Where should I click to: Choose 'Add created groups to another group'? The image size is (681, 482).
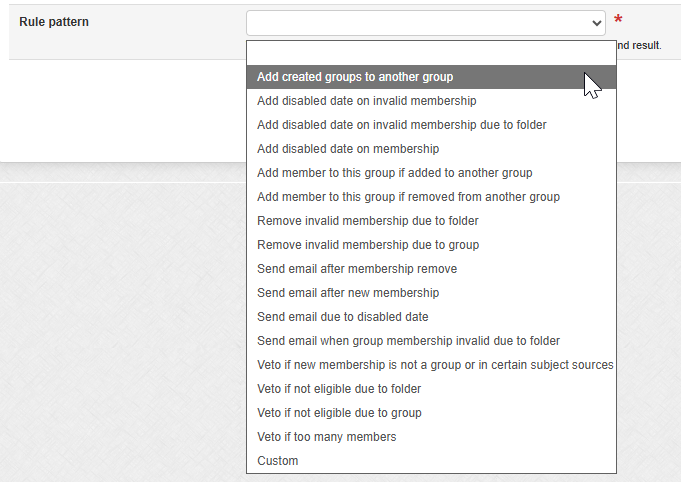pyautogui.click(x=355, y=77)
